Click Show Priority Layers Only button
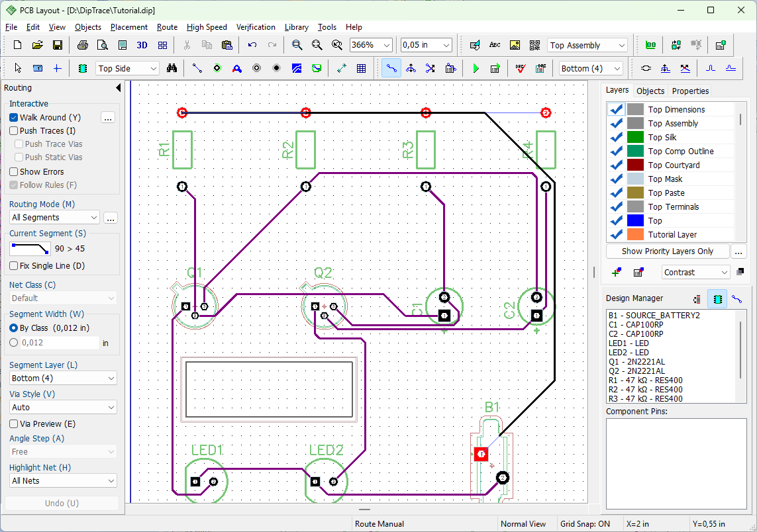757x532 pixels. [667, 251]
